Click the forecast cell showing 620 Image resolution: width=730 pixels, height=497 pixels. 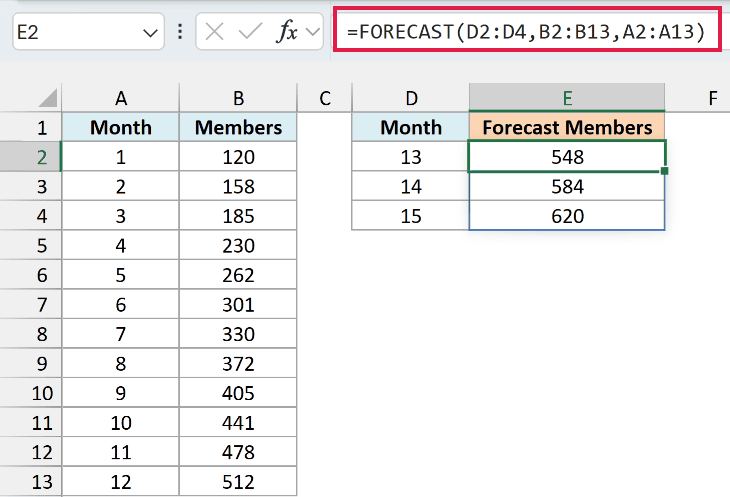click(567, 216)
